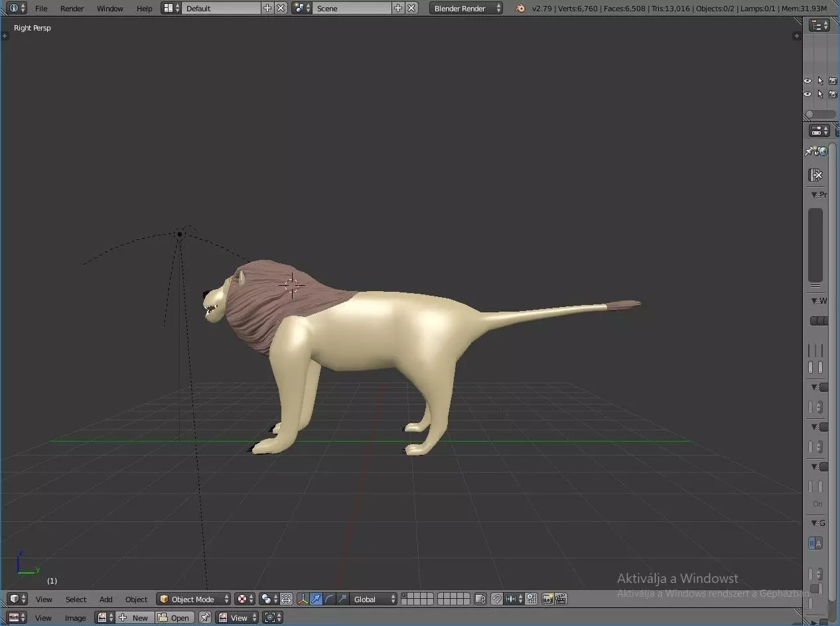The height and width of the screenshot is (626, 840).
Task: Select the translate manipulator arrow
Action: coord(316,599)
